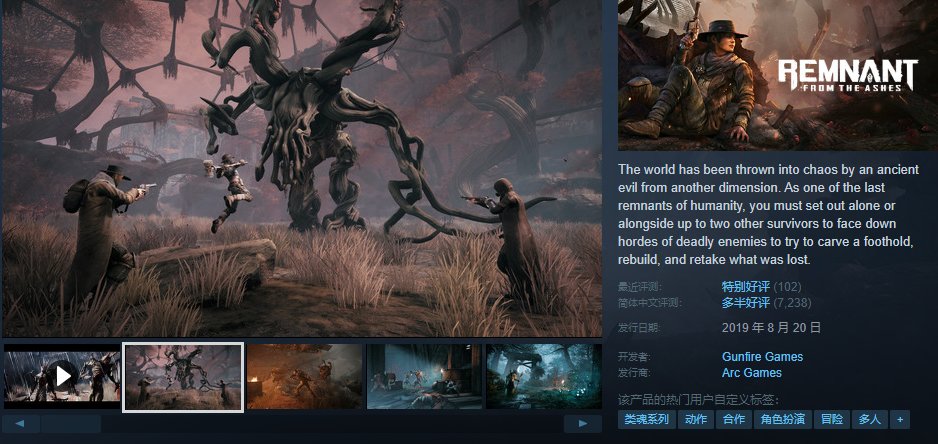Click the game description paragraph
The width and height of the screenshot is (938, 444).
(768, 215)
